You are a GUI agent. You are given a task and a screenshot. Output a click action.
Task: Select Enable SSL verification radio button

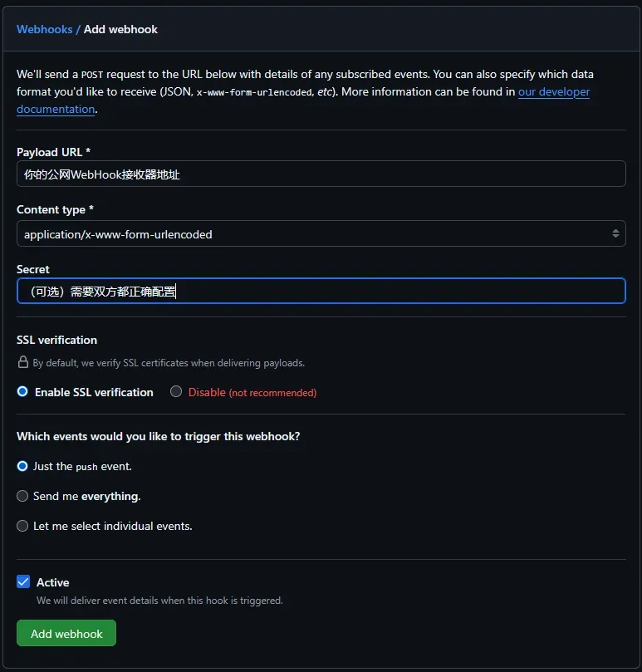[x=22, y=392]
